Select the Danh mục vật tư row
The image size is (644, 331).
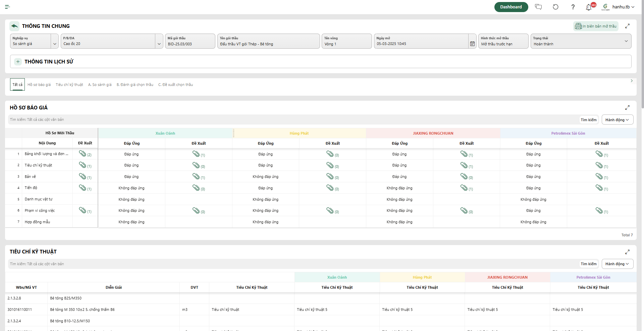click(x=320, y=199)
